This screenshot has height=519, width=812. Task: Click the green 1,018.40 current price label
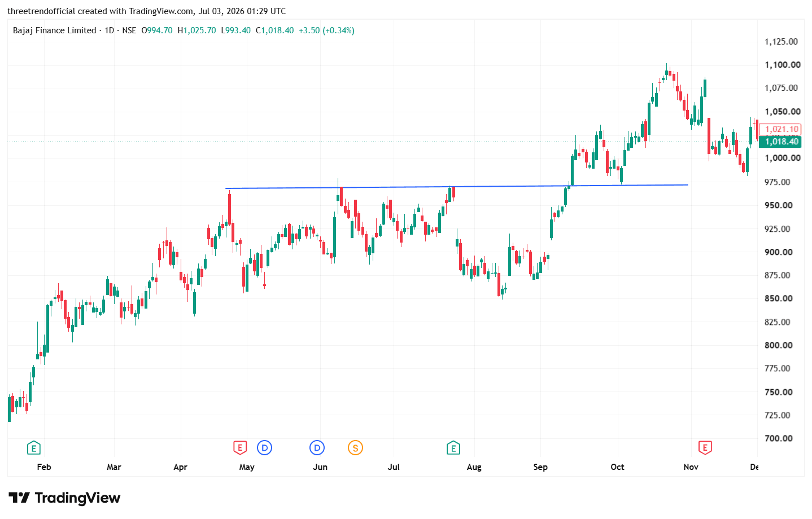coord(782,142)
